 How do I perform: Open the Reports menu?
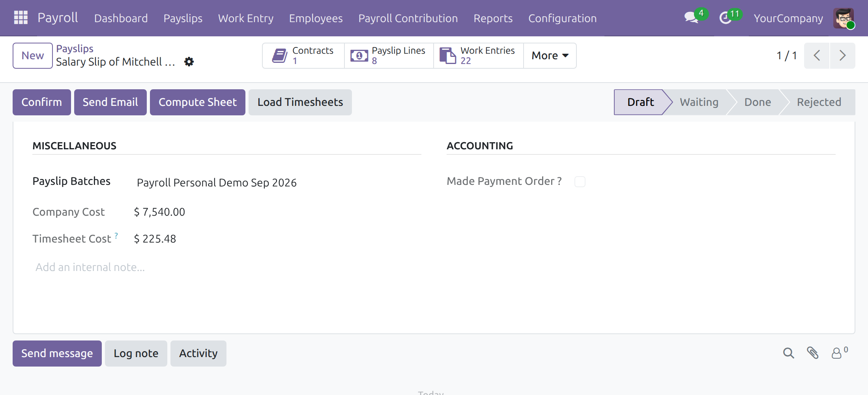coord(493,18)
